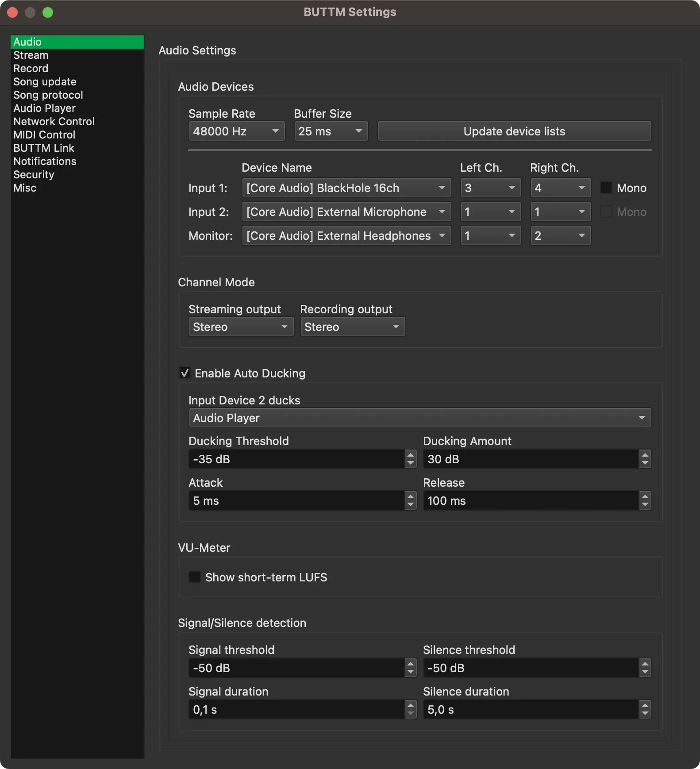Viewport: 700px width, 769px height.
Task: Zoom the window with green button
Action: (x=48, y=12)
